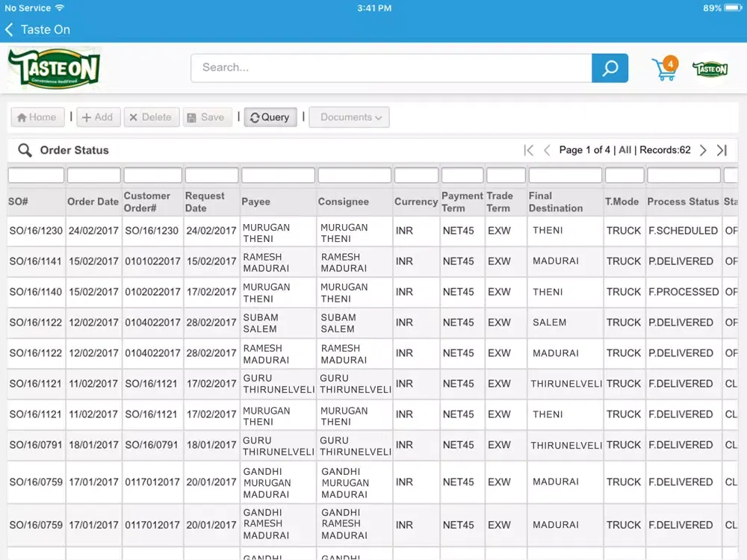This screenshot has width=747, height=560.
Task: Tap the back arrow next to Taste On
Action: (x=9, y=30)
